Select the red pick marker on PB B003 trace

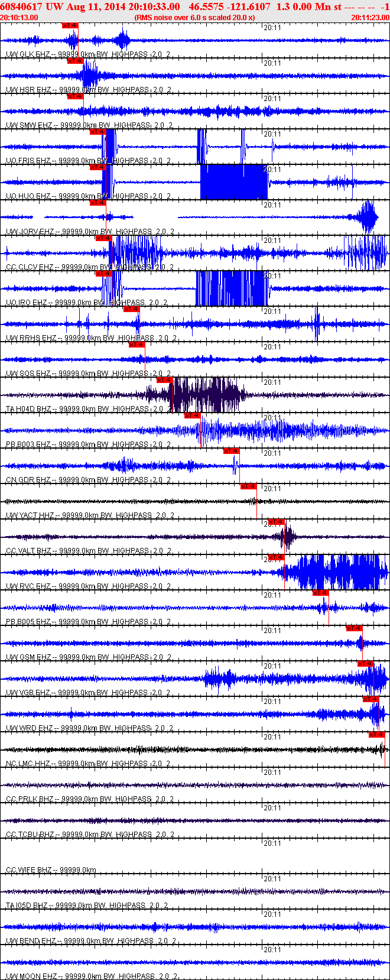point(193,416)
